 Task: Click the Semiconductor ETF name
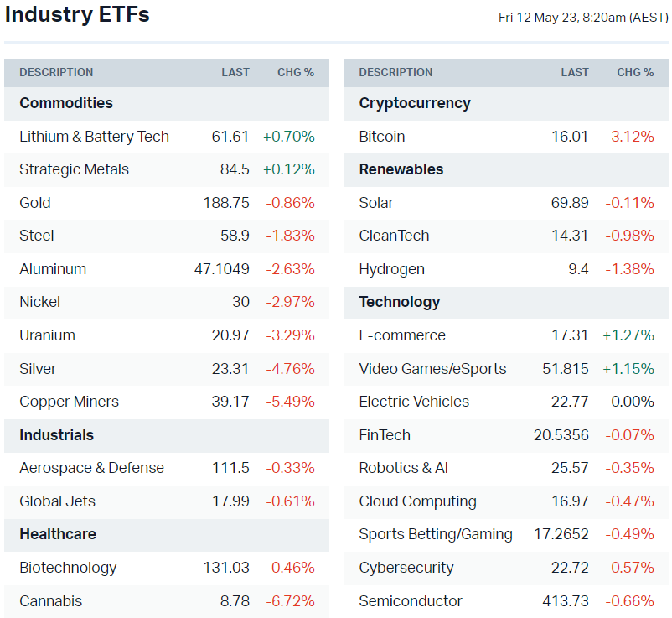click(411, 601)
